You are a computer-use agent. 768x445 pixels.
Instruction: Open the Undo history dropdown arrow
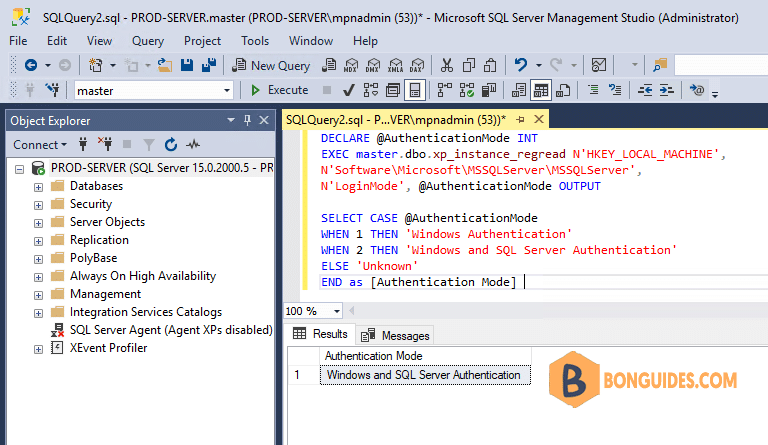(x=538, y=65)
